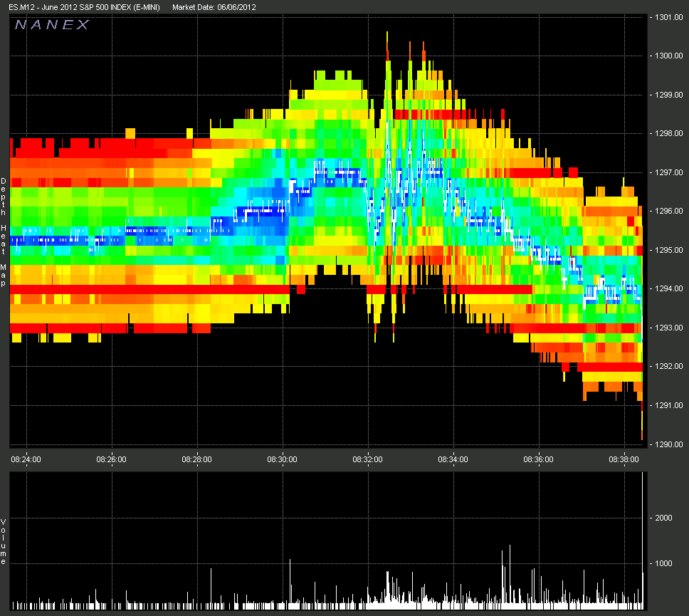The height and width of the screenshot is (616, 689).
Task: Click the 1290.00 price axis label
Action: 669,444
